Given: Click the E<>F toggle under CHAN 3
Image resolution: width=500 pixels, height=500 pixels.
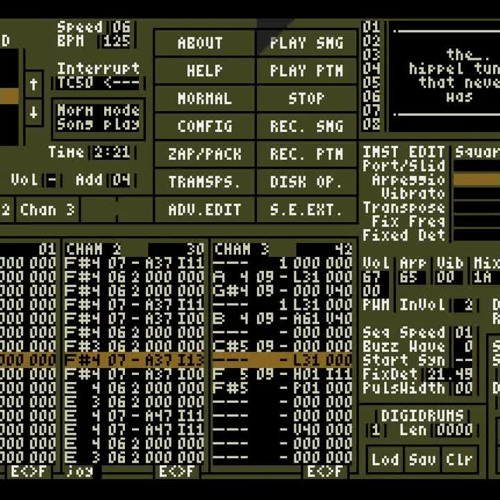Looking at the screenshot, I should pyautogui.click(x=324, y=472).
